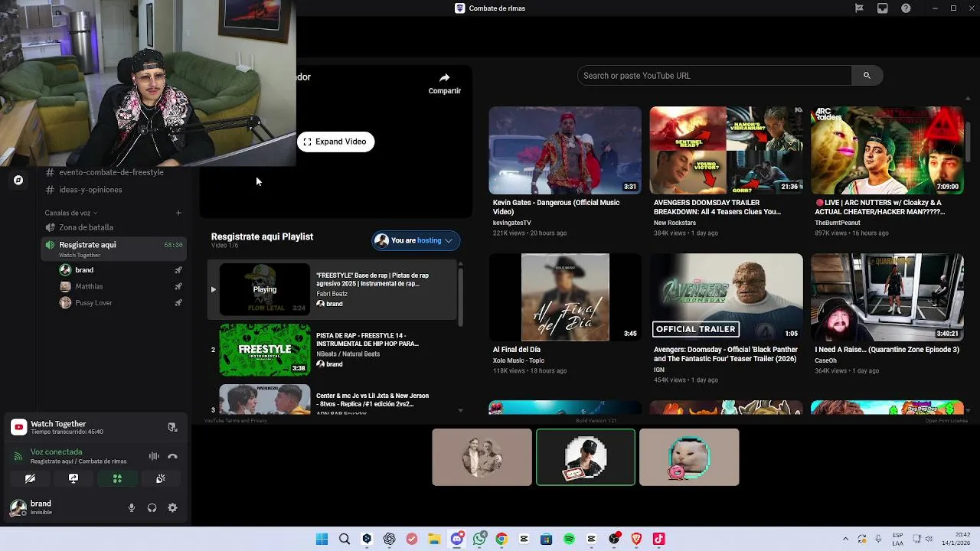
Task: Open Al Final del Día video thumbnail
Action: pos(565,298)
